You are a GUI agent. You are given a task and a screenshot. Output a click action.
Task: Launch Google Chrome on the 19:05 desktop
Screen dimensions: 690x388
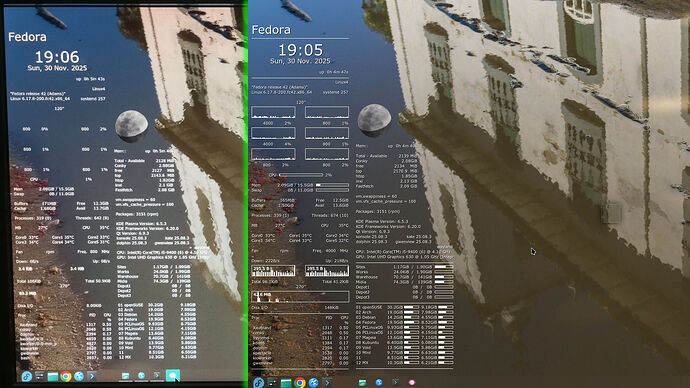click(x=300, y=382)
